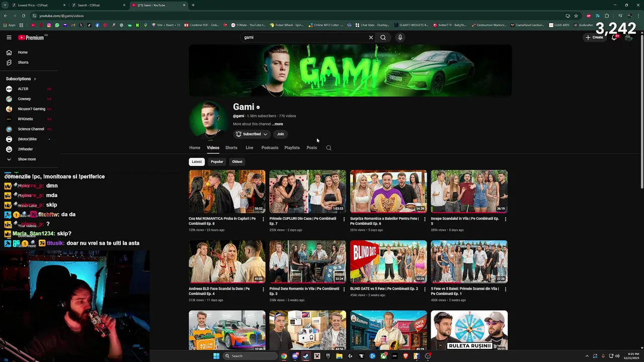644x362 pixels.
Task: Open Steam from the taskbar
Action: pyautogui.click(x=306, y=356)
